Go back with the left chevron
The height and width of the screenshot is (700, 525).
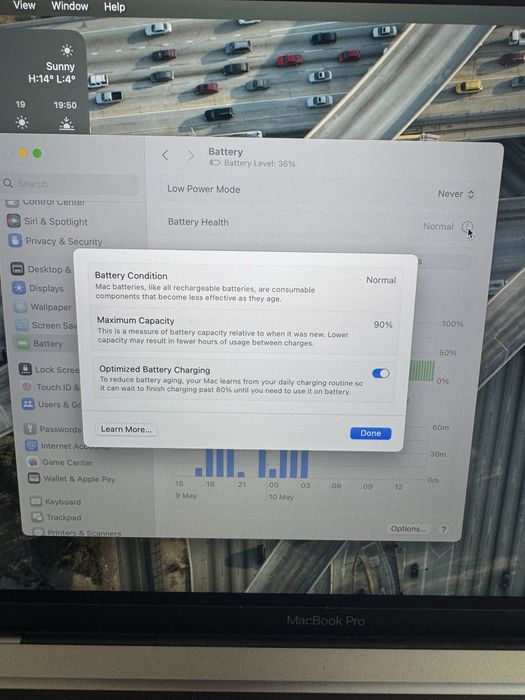(x=165, y=155)
